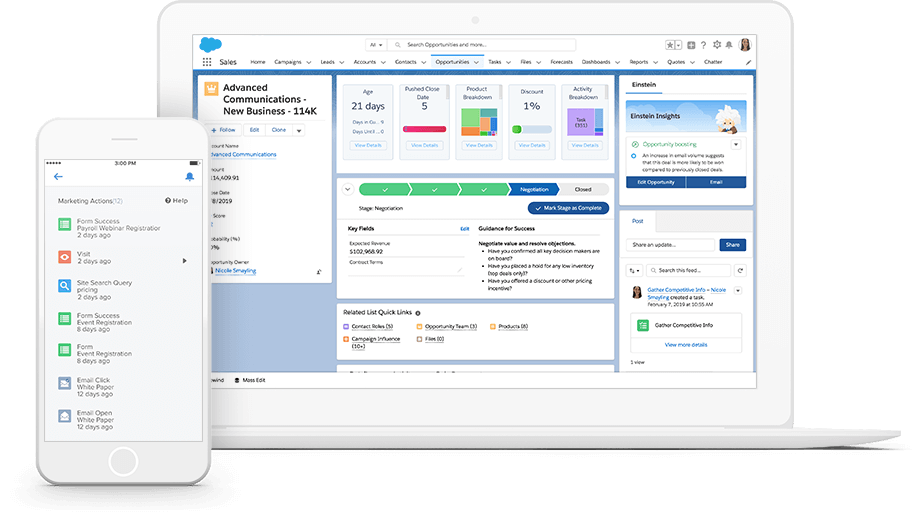The image size is (916, 518).
Task: Expand the Accounts tab dropdown arrow
Action: click(383, 62)
